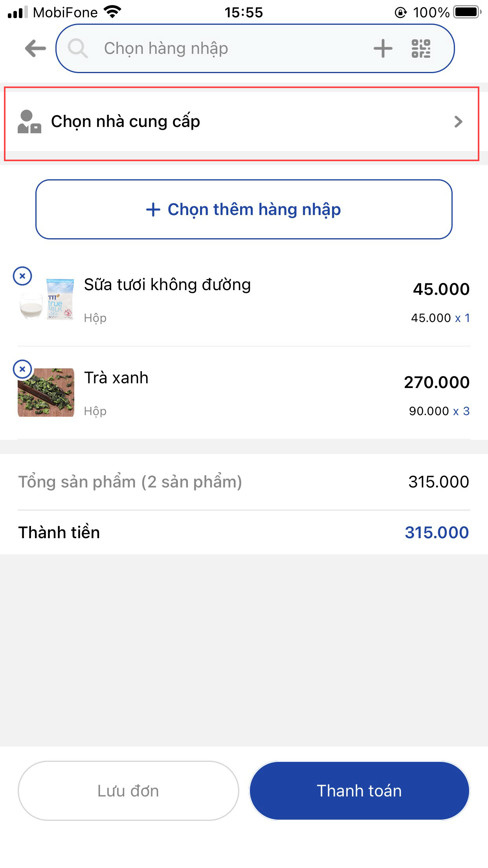Screen dimensions: 488x868
Task: Open the milk product thumbnail
Action: pyautogui.click(x=47, y=300)
